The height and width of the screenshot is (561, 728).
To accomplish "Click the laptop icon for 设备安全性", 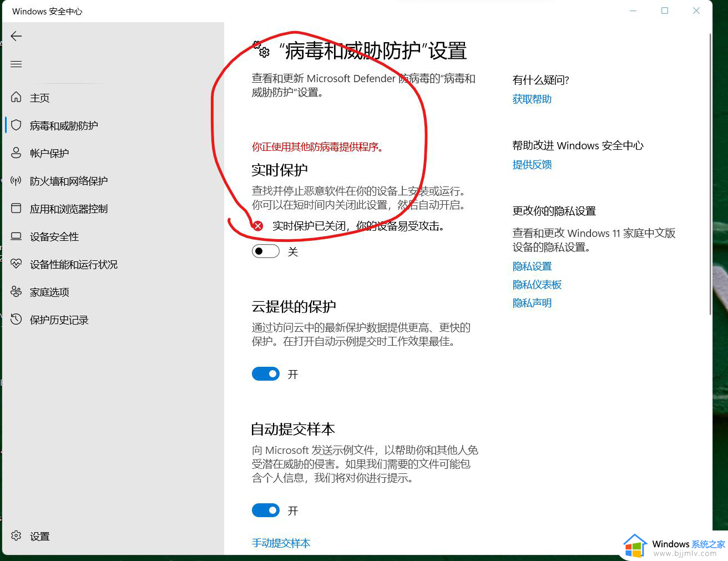I will [16, 236].
